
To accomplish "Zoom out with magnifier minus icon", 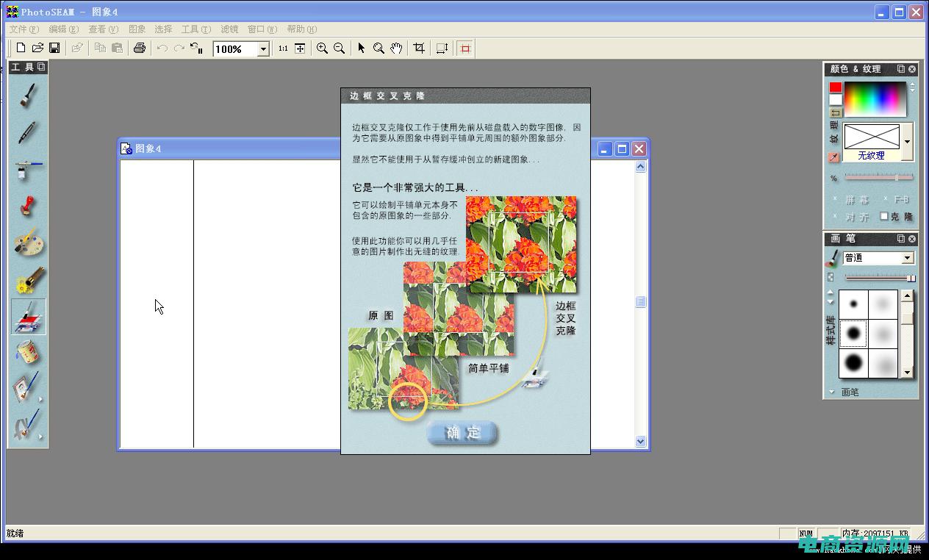I will (339, 49).
